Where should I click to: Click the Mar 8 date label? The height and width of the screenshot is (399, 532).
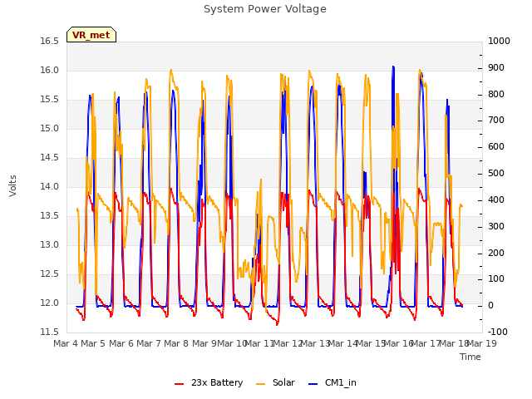point(176,343)
